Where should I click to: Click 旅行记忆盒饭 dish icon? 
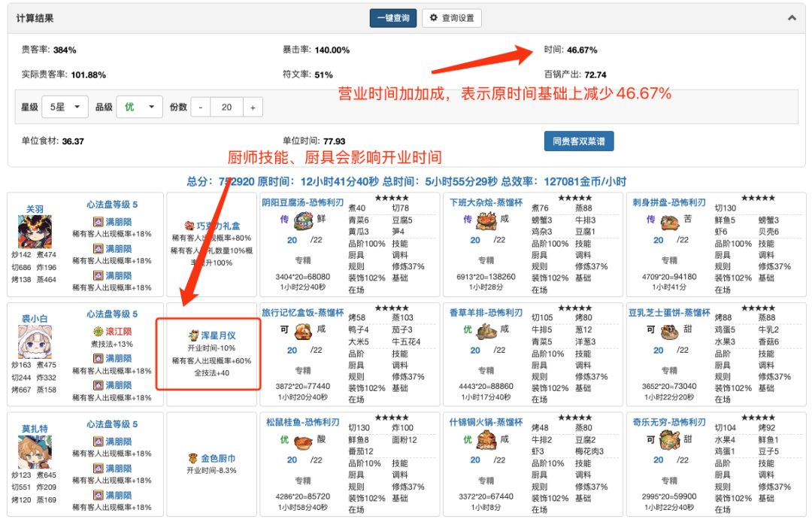click(x=303, y=331)
